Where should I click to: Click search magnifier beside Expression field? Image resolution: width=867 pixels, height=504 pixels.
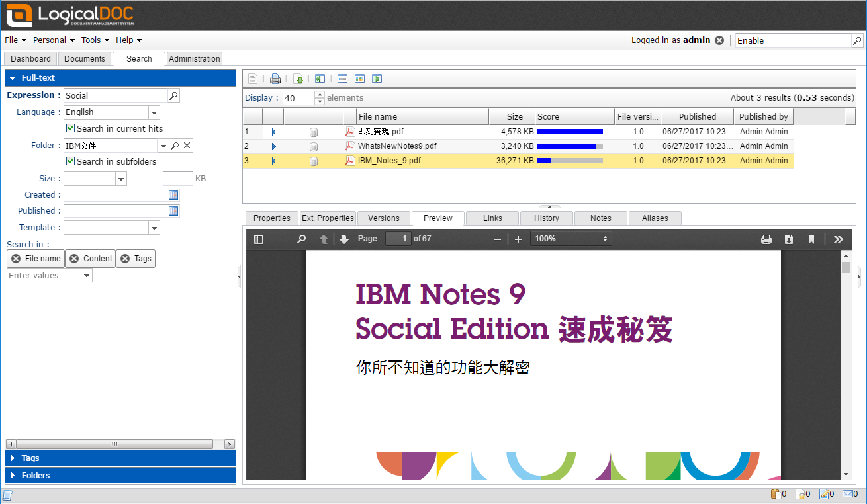(x=173, y=95)
